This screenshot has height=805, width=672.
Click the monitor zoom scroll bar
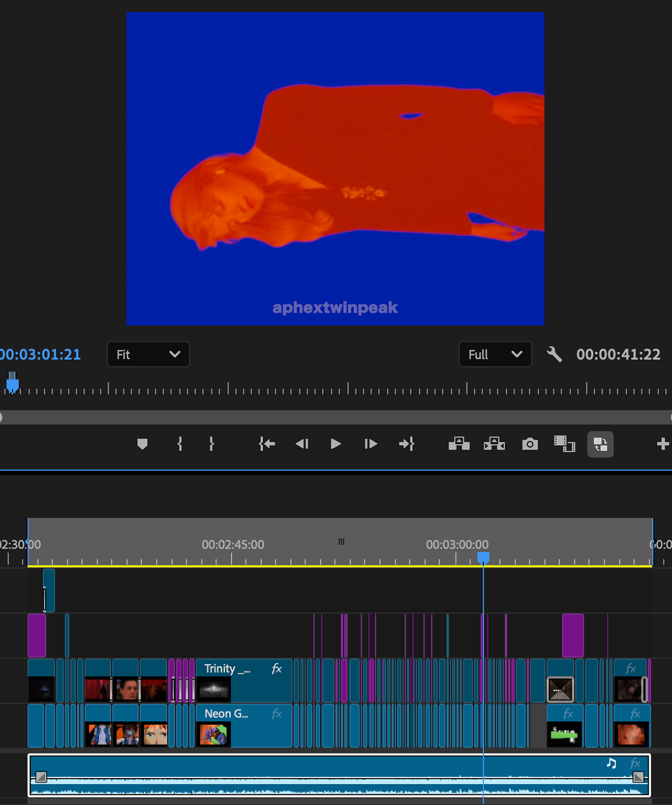coord(336,417)
